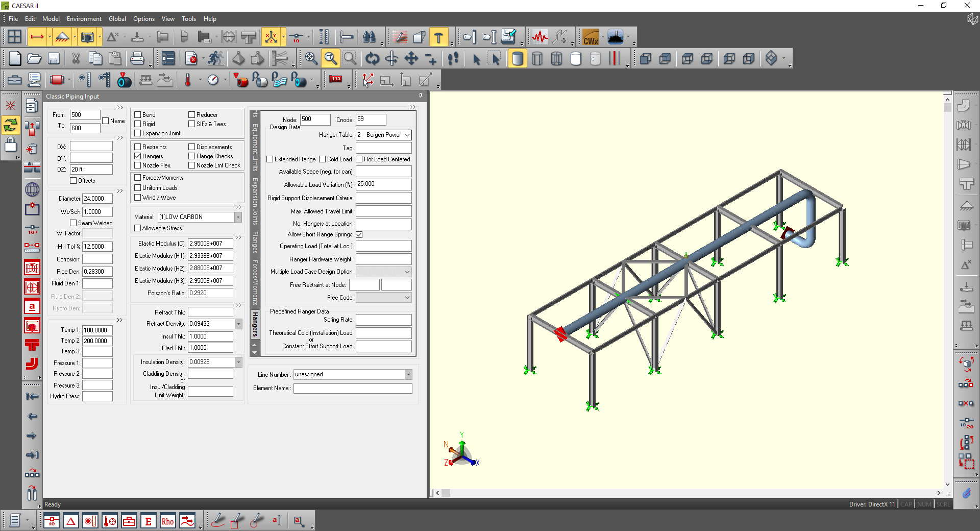Open the Environment menu
The width and height of the screenshot is (980, 531).
click(x=84, y=19)
